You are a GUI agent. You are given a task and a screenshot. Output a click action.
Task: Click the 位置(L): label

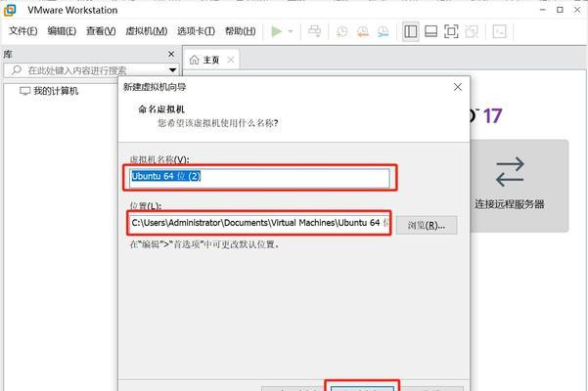(145, 205)
